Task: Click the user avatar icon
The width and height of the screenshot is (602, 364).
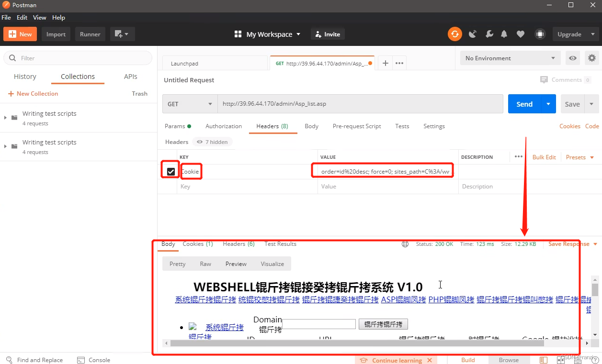Action: pos(540,34)
